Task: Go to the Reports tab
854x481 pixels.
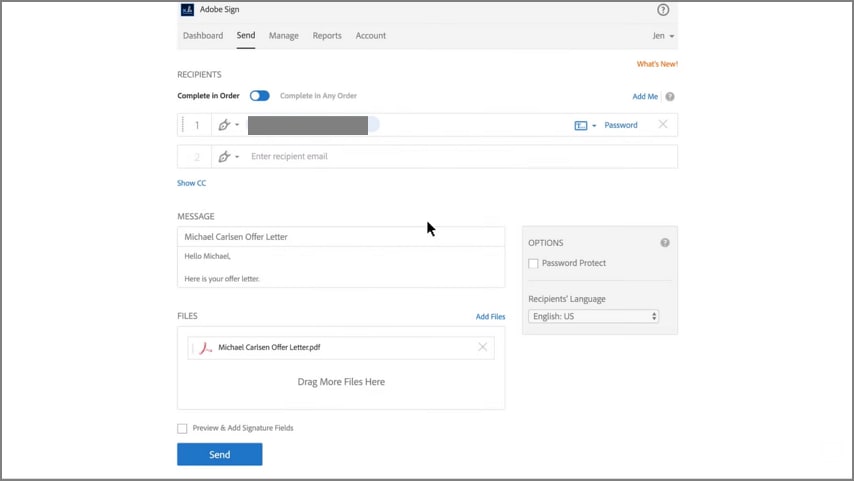Action: (x=327, y=36)
